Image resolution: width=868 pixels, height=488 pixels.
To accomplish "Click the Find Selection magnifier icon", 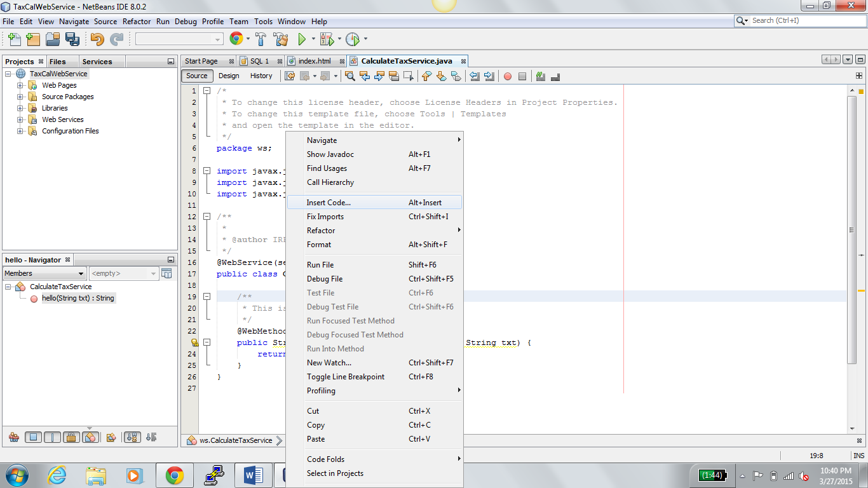I will (349, 76).
